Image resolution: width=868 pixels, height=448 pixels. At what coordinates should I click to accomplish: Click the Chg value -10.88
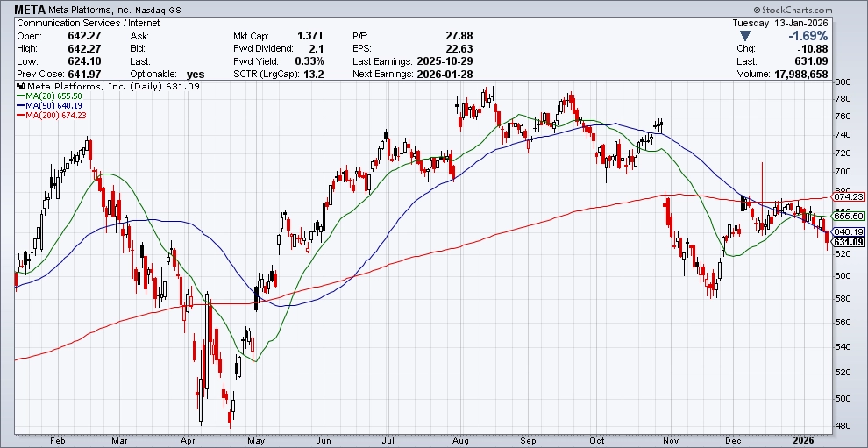pos(813,49)
